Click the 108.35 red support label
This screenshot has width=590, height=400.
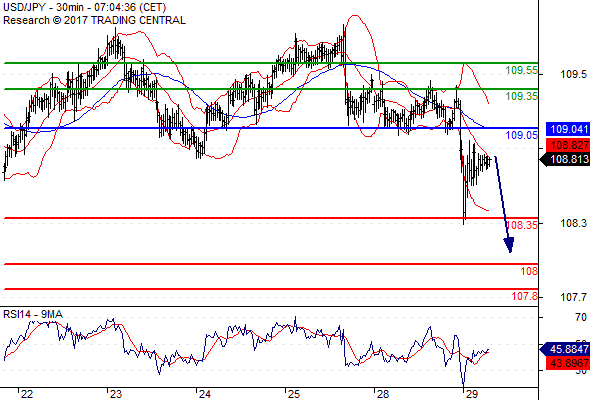tap(522, 225)
